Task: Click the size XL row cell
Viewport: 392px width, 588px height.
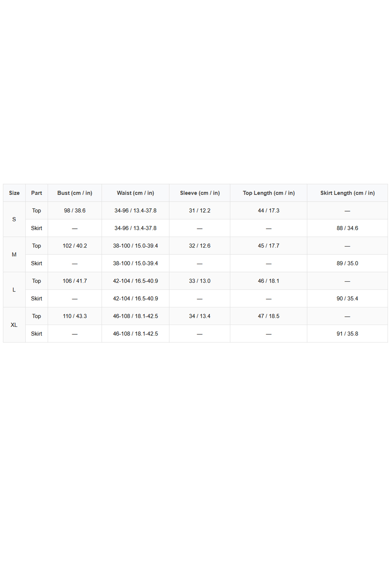Action: [14, 325]
